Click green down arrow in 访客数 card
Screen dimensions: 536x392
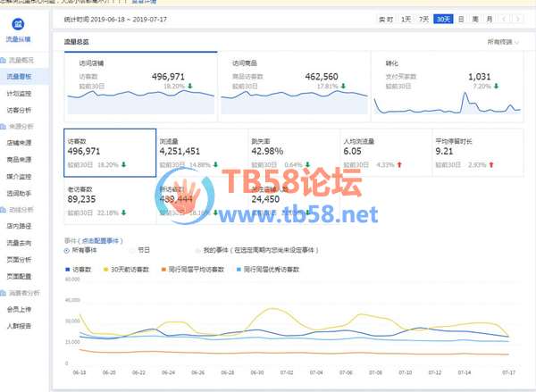[122, 165]
